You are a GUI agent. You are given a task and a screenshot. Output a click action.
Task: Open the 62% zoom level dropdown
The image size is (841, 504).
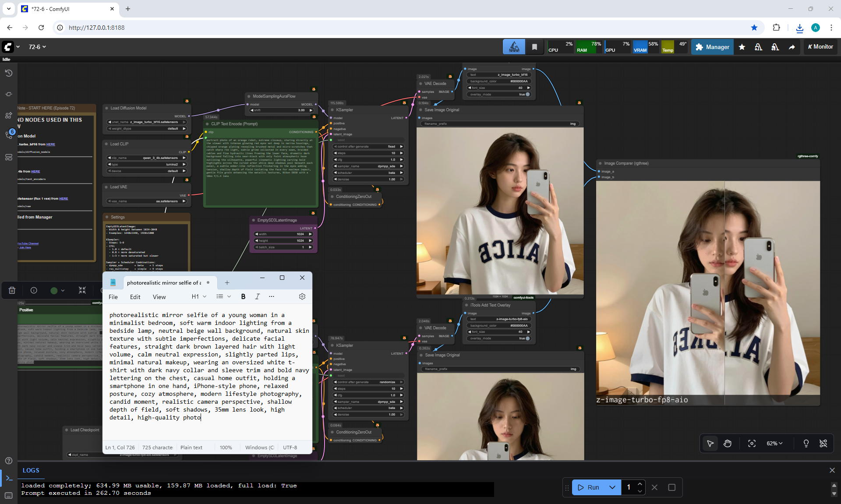click(774, 444)
